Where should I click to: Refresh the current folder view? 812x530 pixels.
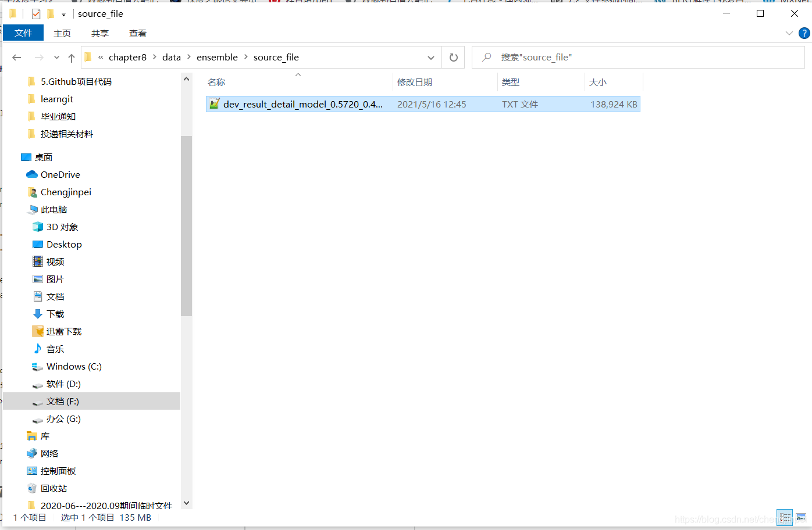[454, 58]
